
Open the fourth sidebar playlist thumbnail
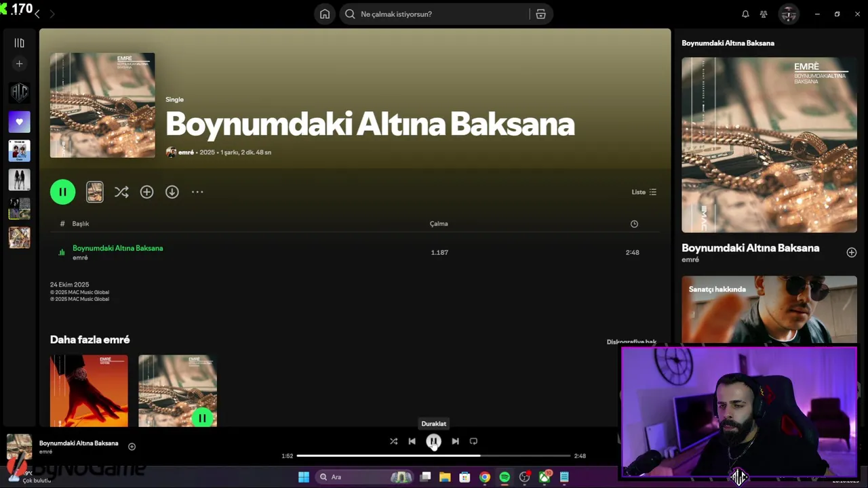pos(19,180)
